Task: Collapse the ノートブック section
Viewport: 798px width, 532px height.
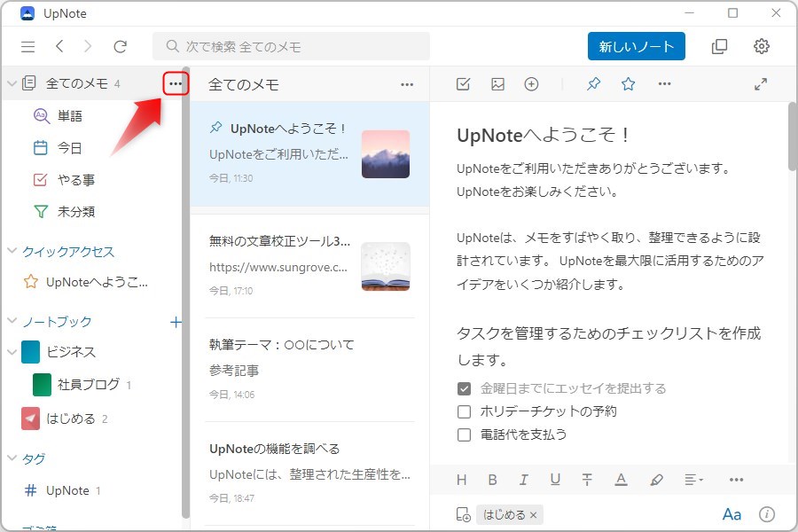Action: click(x=12, y=321)
